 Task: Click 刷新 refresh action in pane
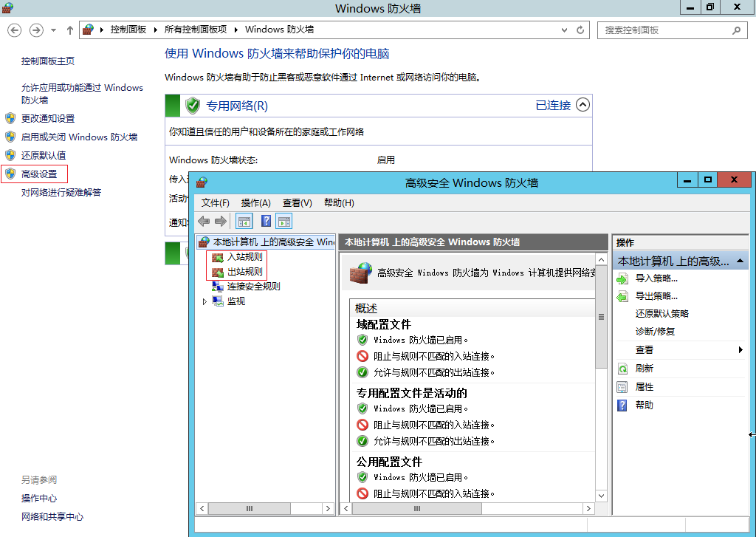644,369
